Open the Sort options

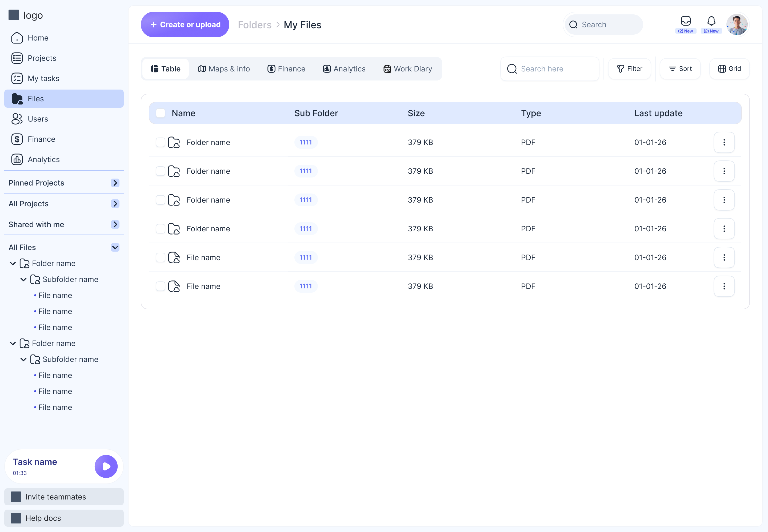(680, 69)
